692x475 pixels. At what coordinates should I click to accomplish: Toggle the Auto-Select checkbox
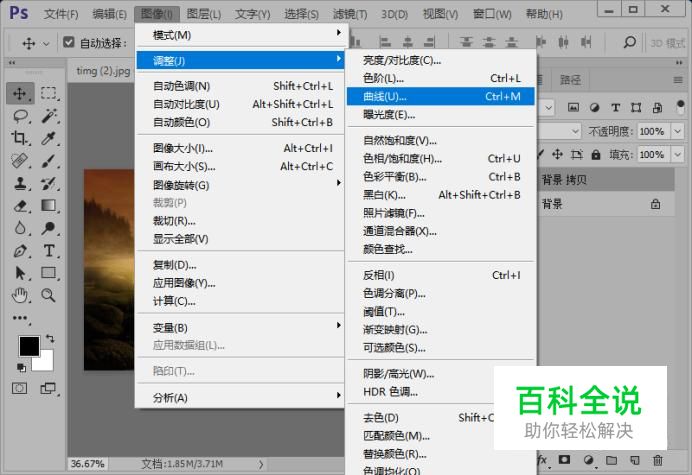(68, 42)
